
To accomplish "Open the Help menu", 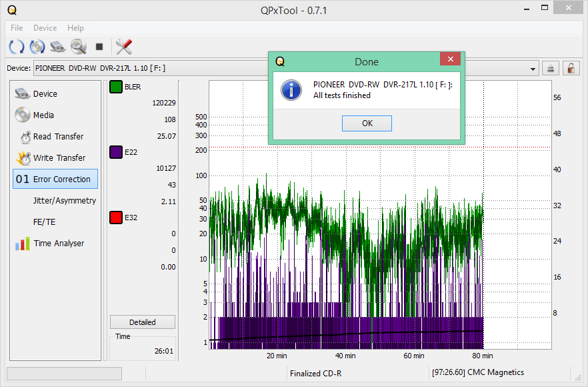I will (75, 28).
